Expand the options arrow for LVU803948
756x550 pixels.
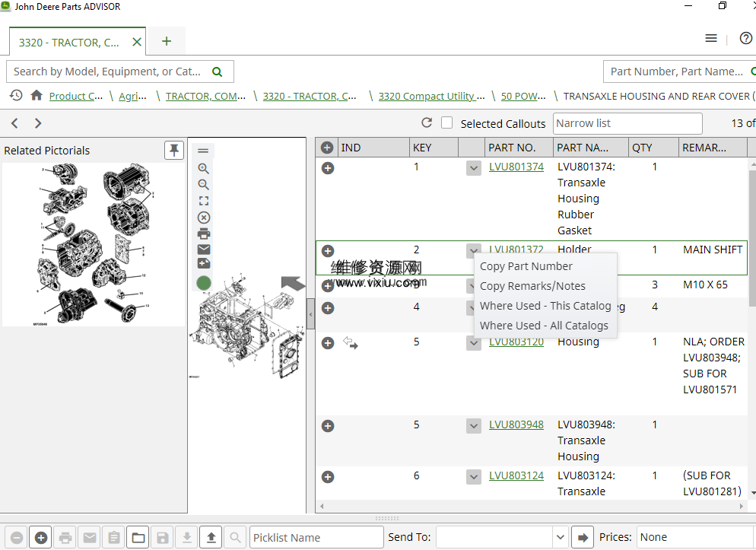tap(474, 426)
